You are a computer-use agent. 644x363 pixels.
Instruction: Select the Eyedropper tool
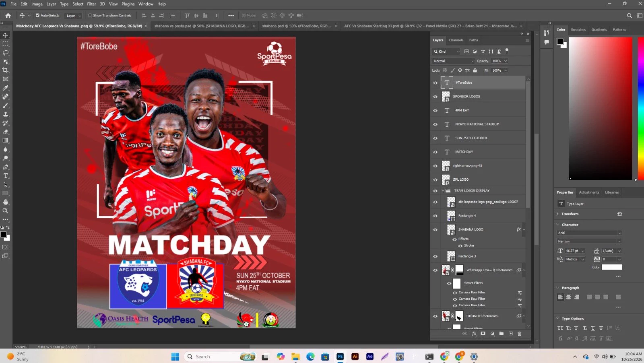(6, 88)
